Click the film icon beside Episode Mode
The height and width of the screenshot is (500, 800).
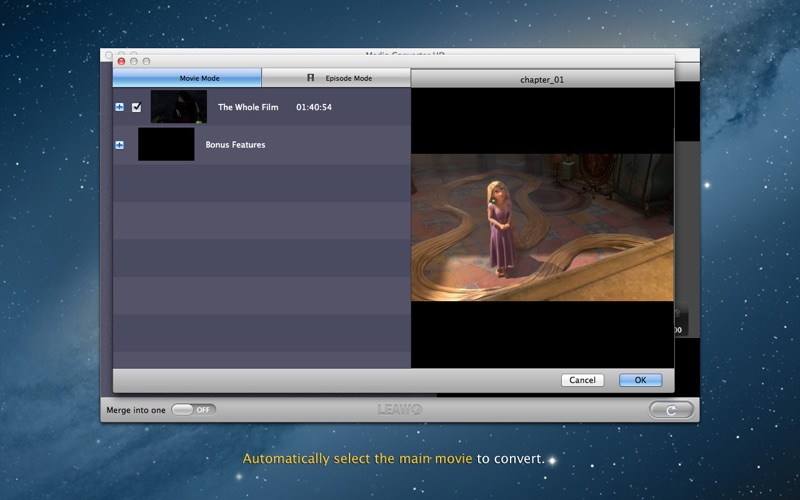(x=310, y=78)
